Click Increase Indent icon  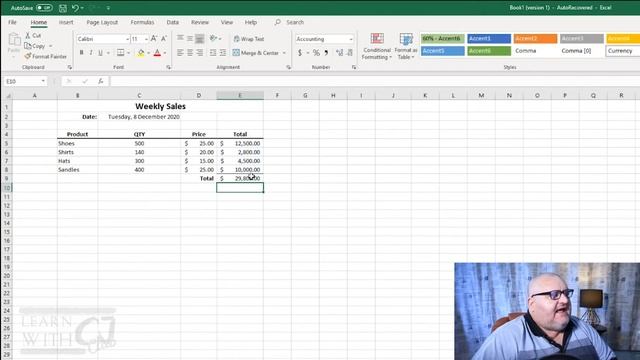(222, 53)
